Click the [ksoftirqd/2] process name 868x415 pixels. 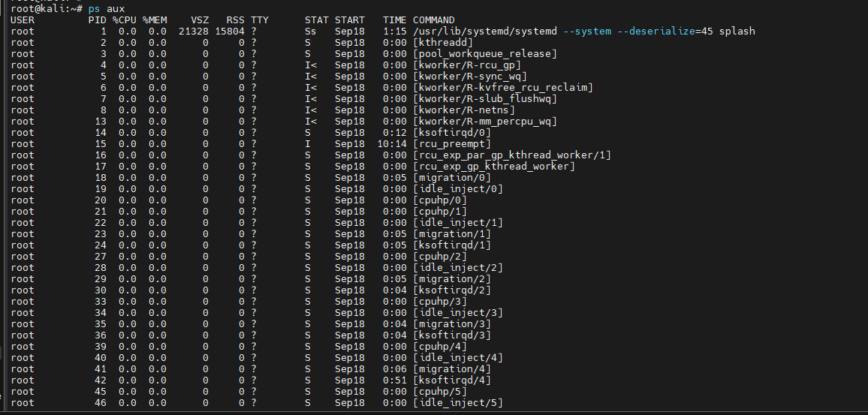[x=452, y=290]
